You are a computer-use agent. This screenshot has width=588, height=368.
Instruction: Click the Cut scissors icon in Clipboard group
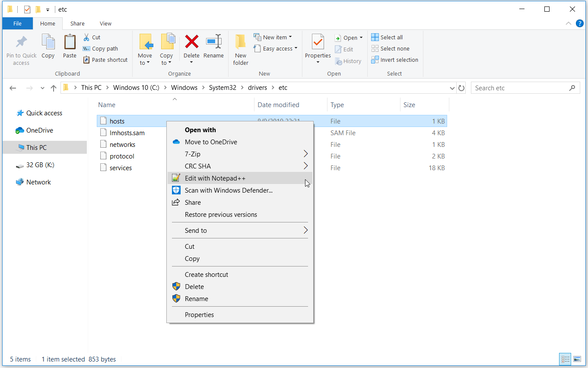pos(86,37)
